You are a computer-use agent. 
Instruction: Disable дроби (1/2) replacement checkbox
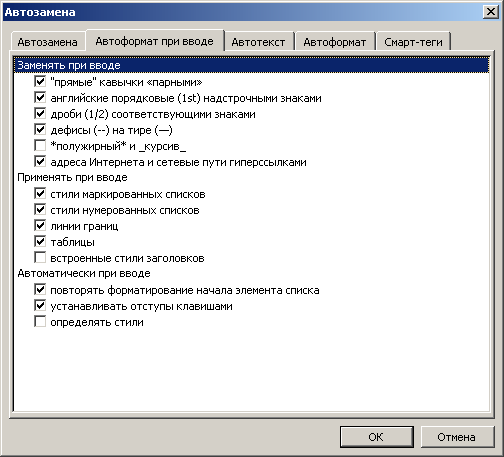click(x=40, y=113)
